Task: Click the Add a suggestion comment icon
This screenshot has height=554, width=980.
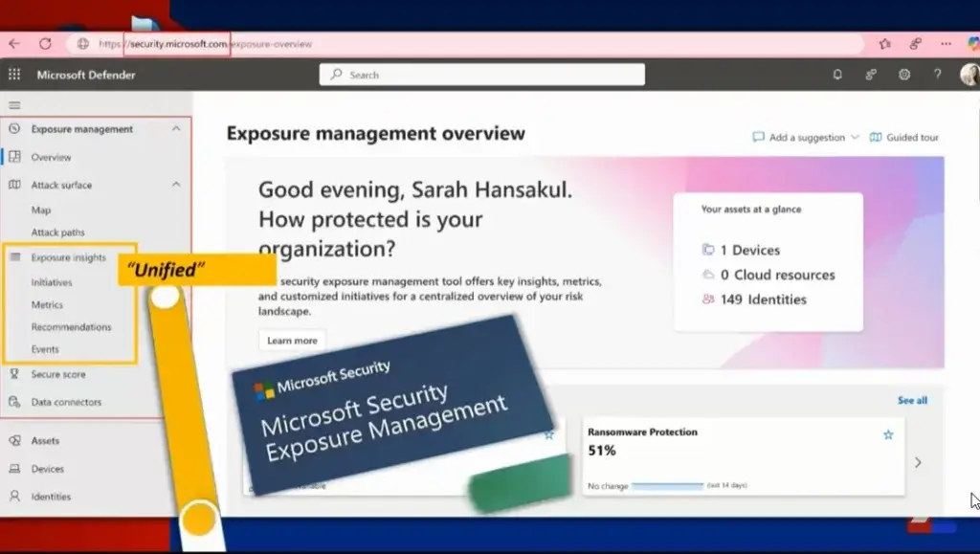Action: click(x=758, y=137)
